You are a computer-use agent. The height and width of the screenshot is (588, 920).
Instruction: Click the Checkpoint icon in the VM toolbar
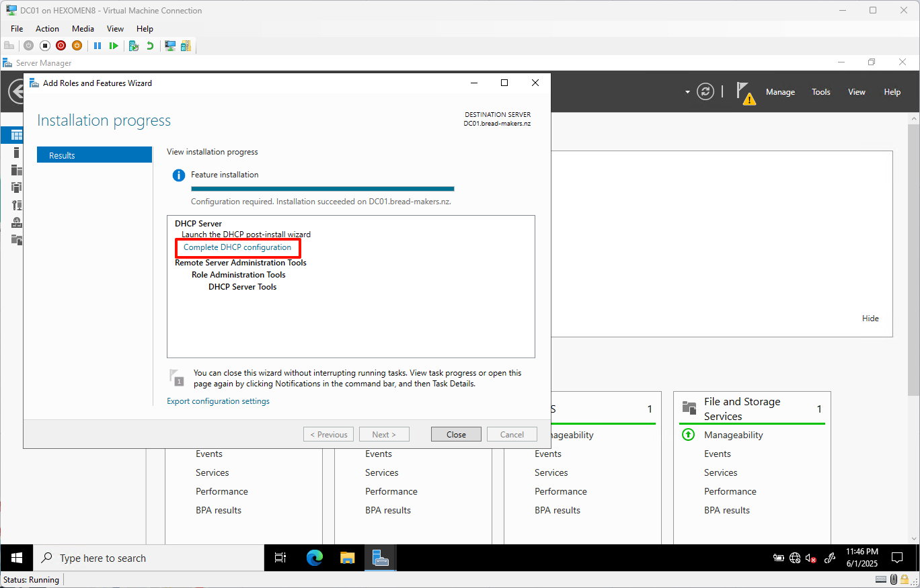click(x=134, y=46)
